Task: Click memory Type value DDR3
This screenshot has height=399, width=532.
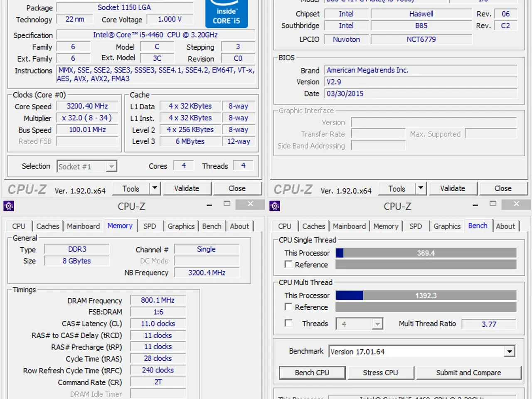Action: pyautogui.click(x=77, y=249)
